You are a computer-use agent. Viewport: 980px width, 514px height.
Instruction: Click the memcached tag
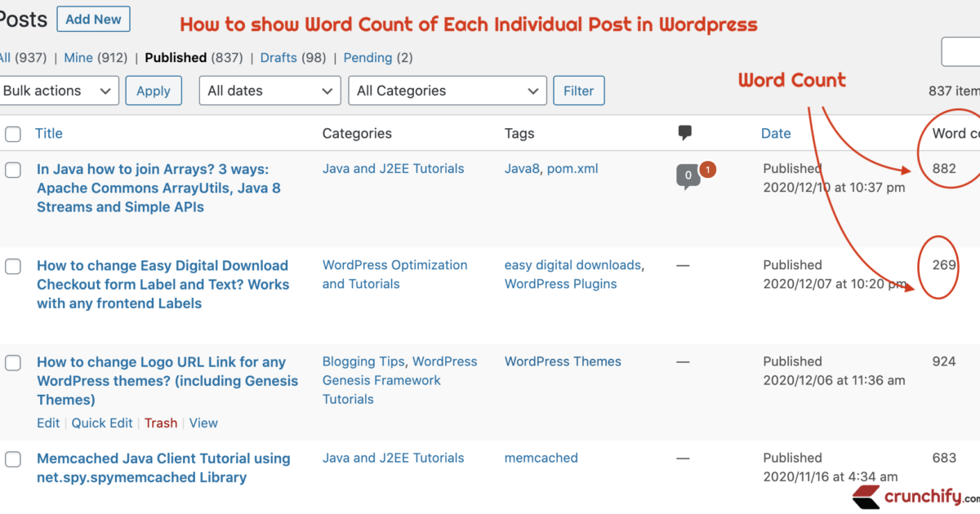541,459
